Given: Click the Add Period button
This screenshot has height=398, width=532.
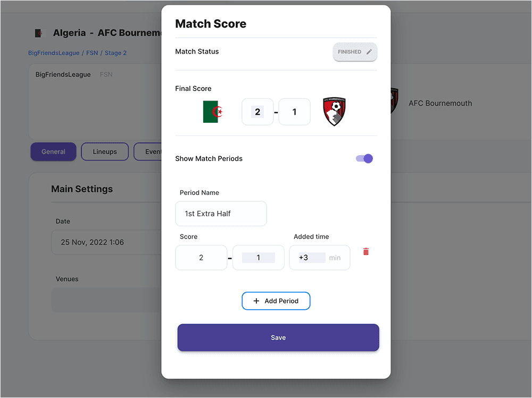Looking at the screenshot, I should click(x=276, y=301).
